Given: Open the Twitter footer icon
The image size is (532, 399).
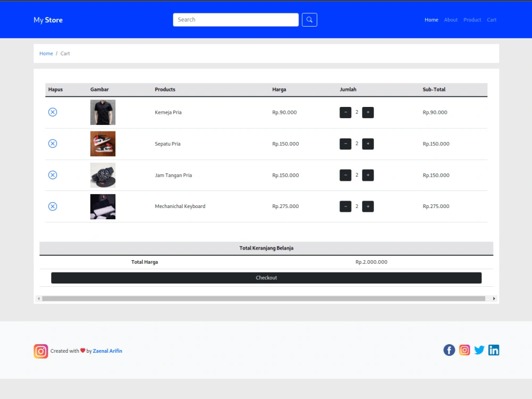Looking at the screenshot, I should pyautogui.click(x=479, y=350).
